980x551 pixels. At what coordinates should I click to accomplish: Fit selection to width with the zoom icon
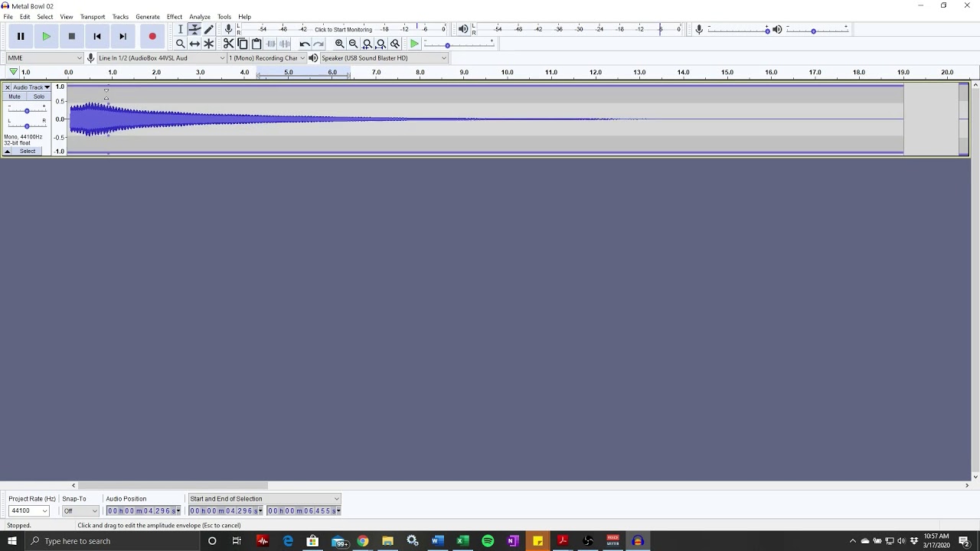[x=367, y=44]
